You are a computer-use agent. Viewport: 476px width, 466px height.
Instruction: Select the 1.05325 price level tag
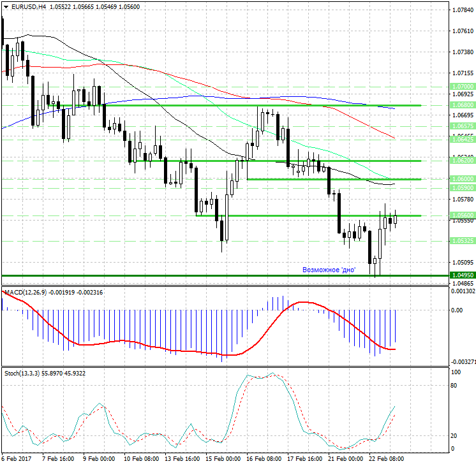(461, 241)
